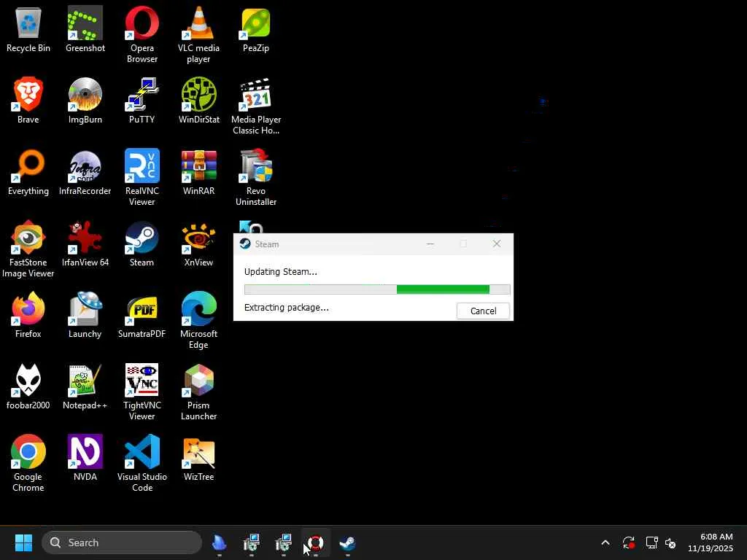Select the PeaZip desktop shortcut
The height and width of the screenshot is (560, 747).
[x=256, y=29]
